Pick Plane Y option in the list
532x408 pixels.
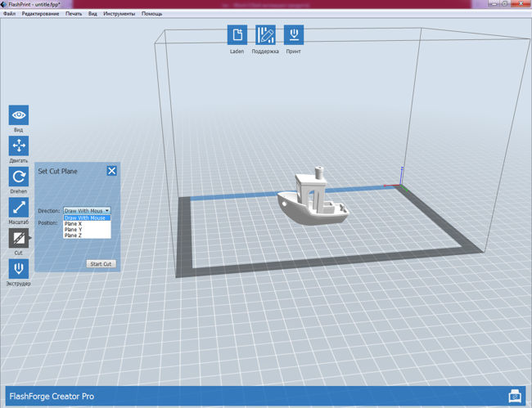pos(74,230)
